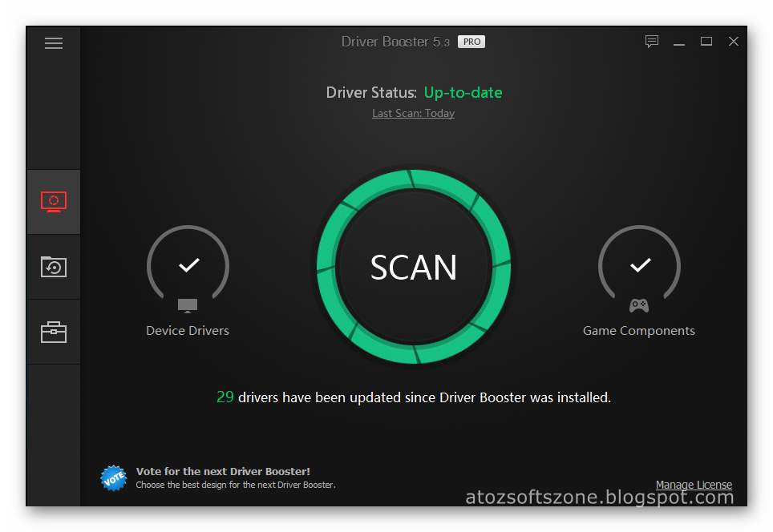This screenshot has height=532, width=773.
Task: Click the Game Components checkmark gauge
Action: [x=639, y=263]
